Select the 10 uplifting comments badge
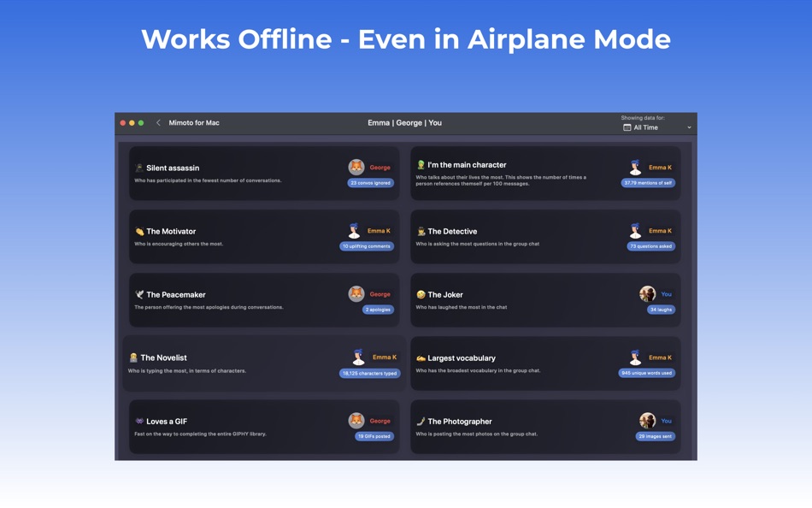Screen dimensions: 812x508 tap(367, 246)
